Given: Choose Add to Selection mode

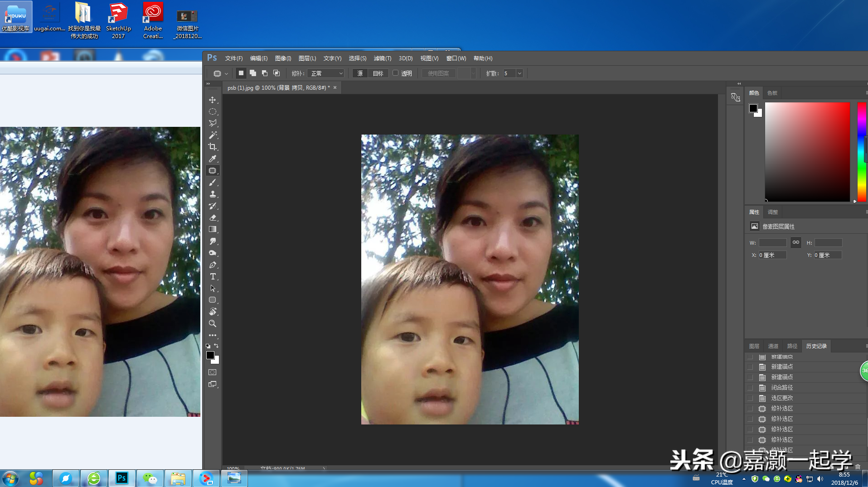Looking at the screenshot, I should 253,73.
